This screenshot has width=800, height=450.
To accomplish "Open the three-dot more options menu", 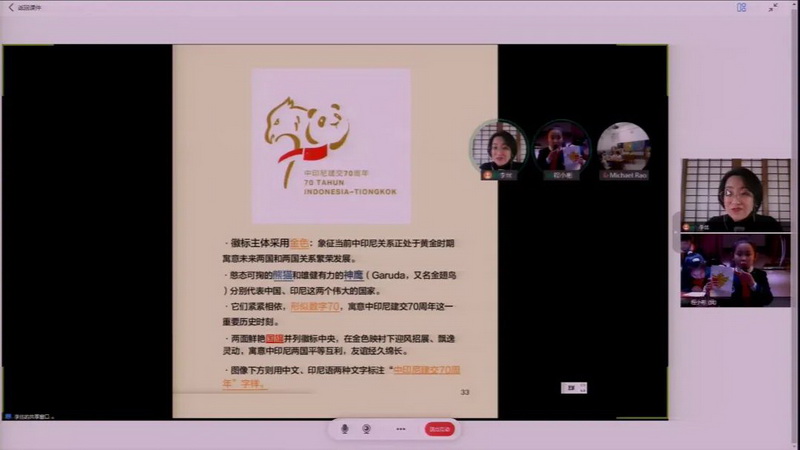I will (401, 429).
